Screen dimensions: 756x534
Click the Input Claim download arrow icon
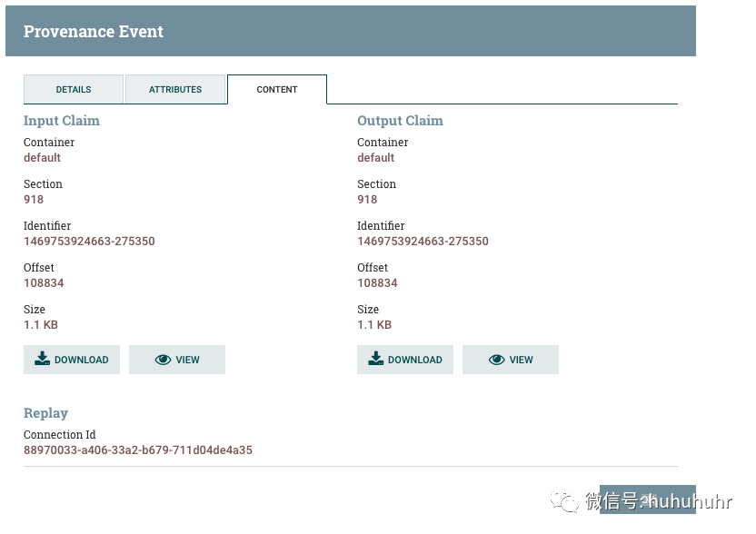pos(42,358)
